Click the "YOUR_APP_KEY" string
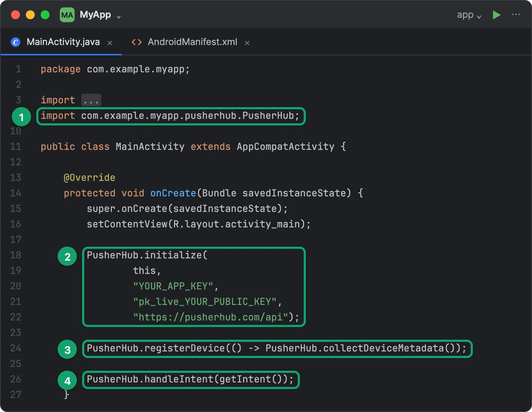The height and width of the screenshot is (412, 532). [x=173, y=286]
